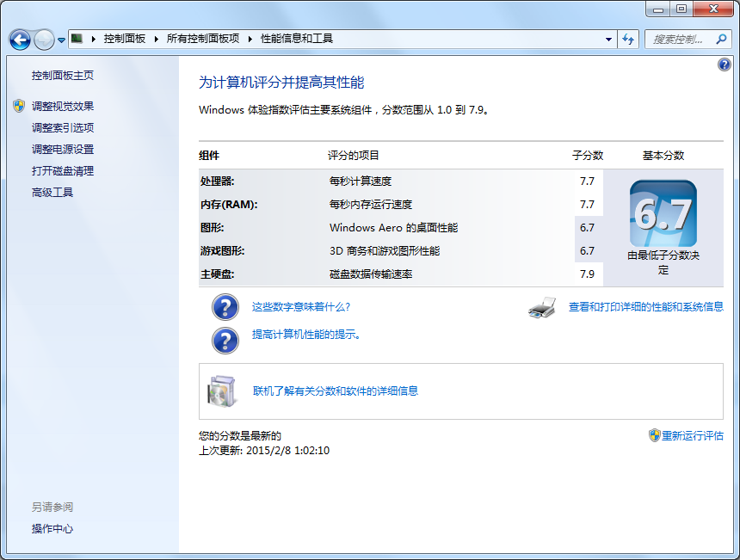
Task: Click the shield icon beside 调整视觉效果
Action: coord(19,106)
